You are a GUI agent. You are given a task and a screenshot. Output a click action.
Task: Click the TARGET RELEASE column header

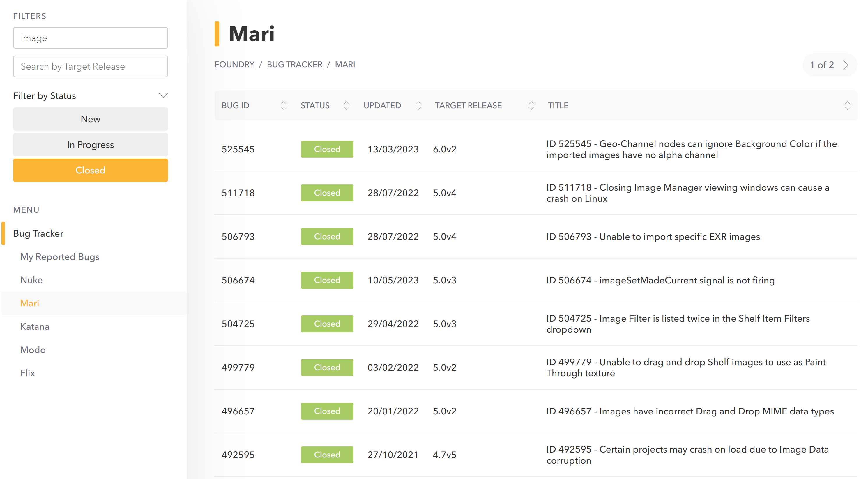[x=468, y=105]
